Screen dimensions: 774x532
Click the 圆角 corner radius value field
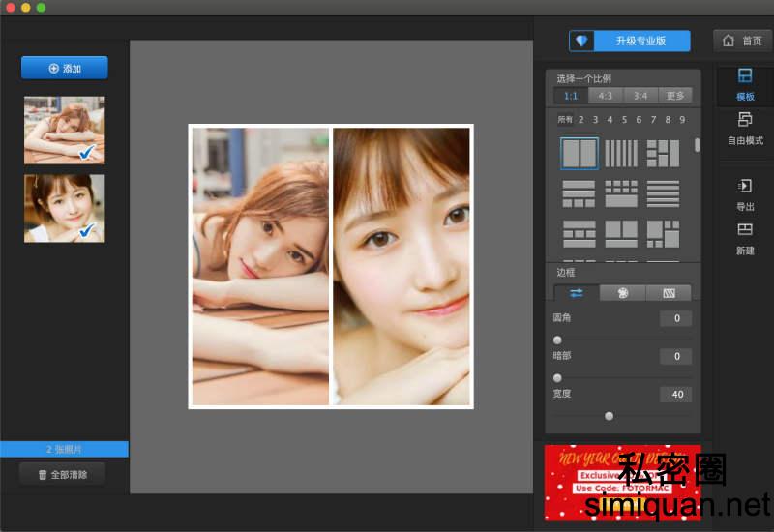coord(675,318)
